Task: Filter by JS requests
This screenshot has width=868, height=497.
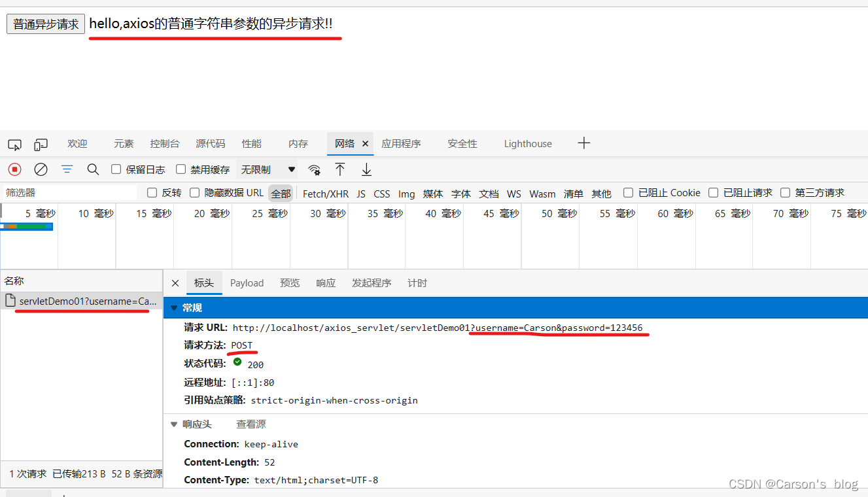Action: 361,194
